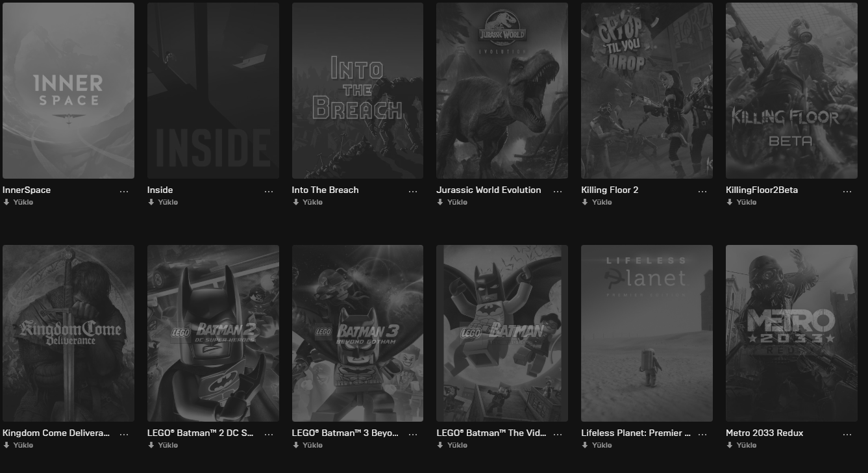Open the three-dot menu for Kingdom Come Deliverance
The height and width of the screenshot is (473, 868).
click(124, 434)
